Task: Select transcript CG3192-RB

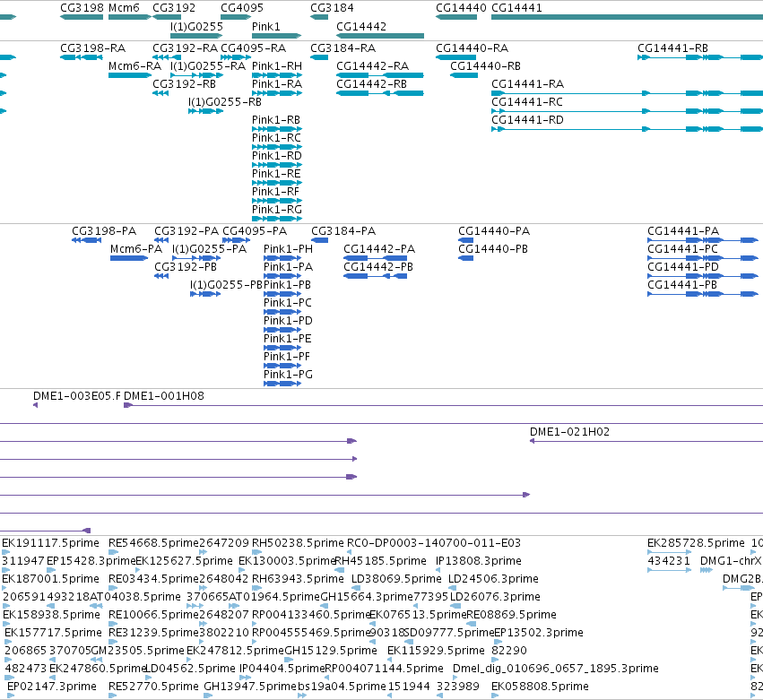Action: pyautogui.click(x=184, y=84)
